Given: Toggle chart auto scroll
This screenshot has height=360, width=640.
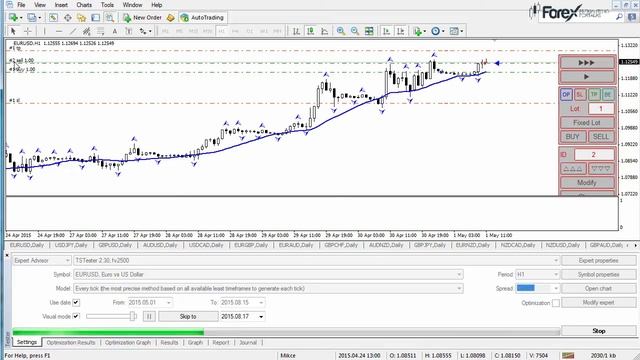Looking at the screenshot, I should coord(386,31).
